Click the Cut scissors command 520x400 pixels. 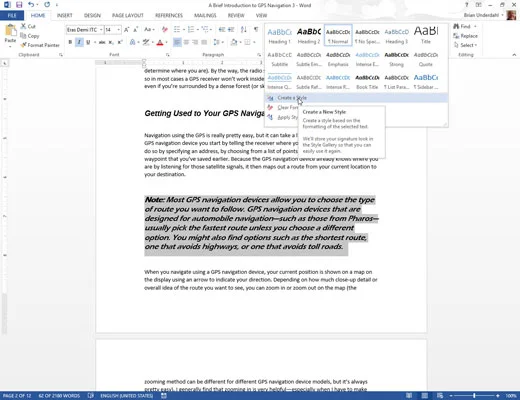(x=28, y=26)
